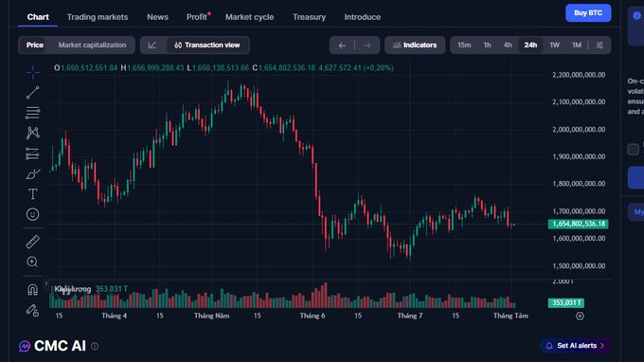
Task: Select the 1W timeframe
Action: (x=554, y=45)
